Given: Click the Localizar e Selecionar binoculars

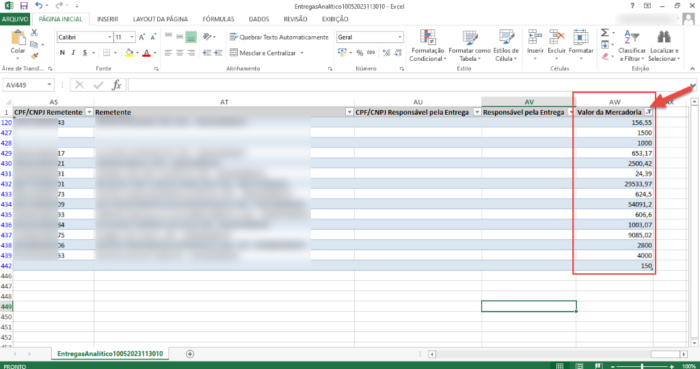Looking at the screenshot, I should [664, 46].
